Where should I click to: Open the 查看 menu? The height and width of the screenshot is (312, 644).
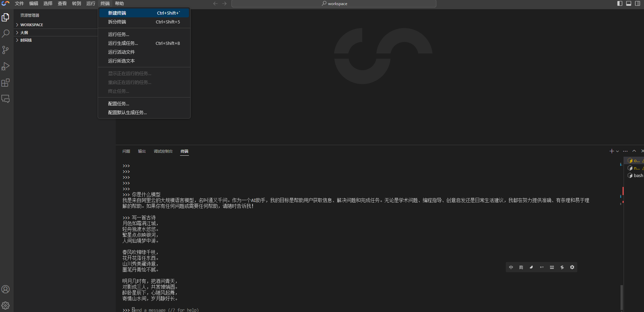[x=62, y=3]
